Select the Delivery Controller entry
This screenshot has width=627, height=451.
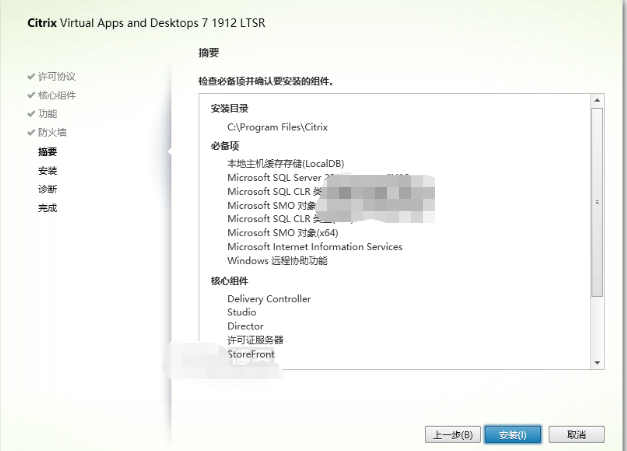pyautogui.click(x=269, y=299)
